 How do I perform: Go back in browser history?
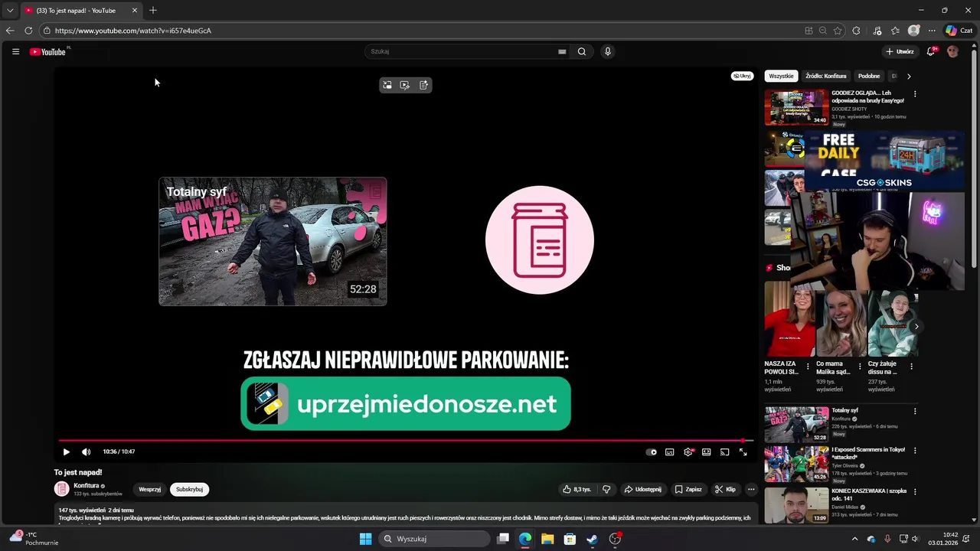[x=10, y=31]
